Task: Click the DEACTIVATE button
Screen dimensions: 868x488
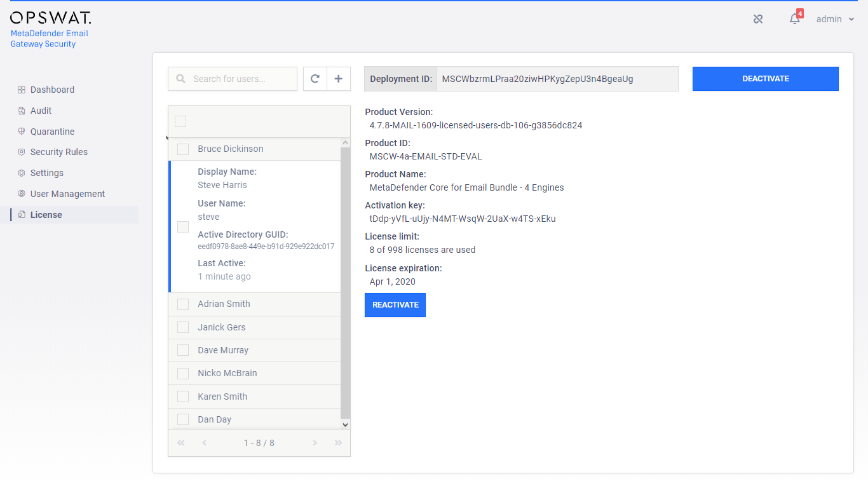Action: [766, 79]
